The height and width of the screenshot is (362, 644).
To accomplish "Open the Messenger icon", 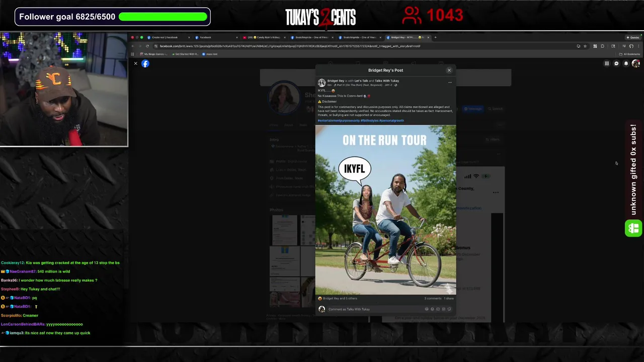I will [616, 63].
